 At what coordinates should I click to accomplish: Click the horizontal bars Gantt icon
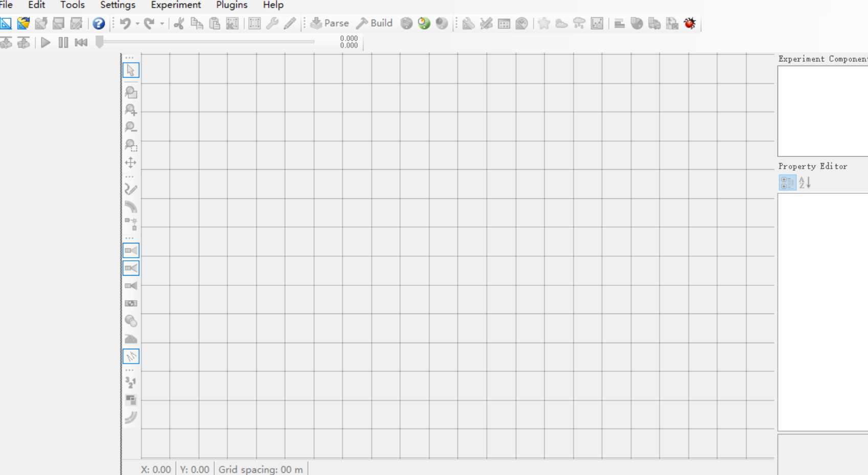click(x=619, y=24)
